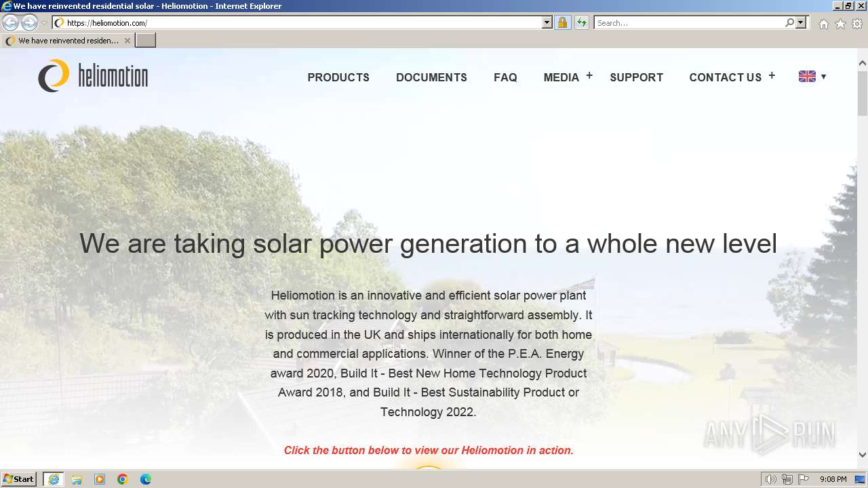868x488 pixels.
Task: Click the Heliomotion logo
Action: (x=93, y=76)
